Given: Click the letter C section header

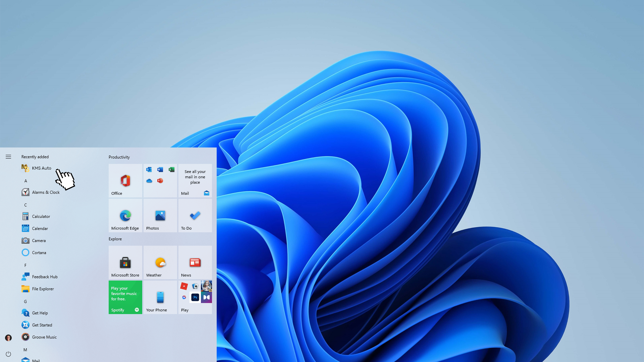Looking at the screenshot, I should (25, 205).
